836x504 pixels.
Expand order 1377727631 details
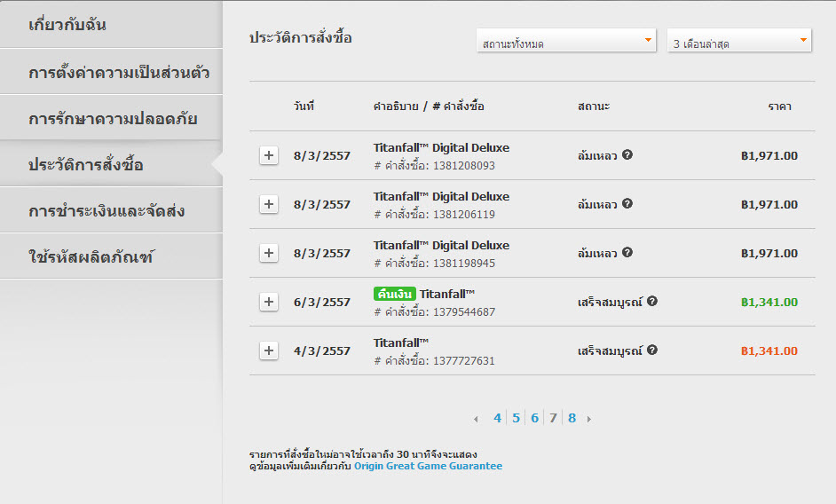(269, 350)
